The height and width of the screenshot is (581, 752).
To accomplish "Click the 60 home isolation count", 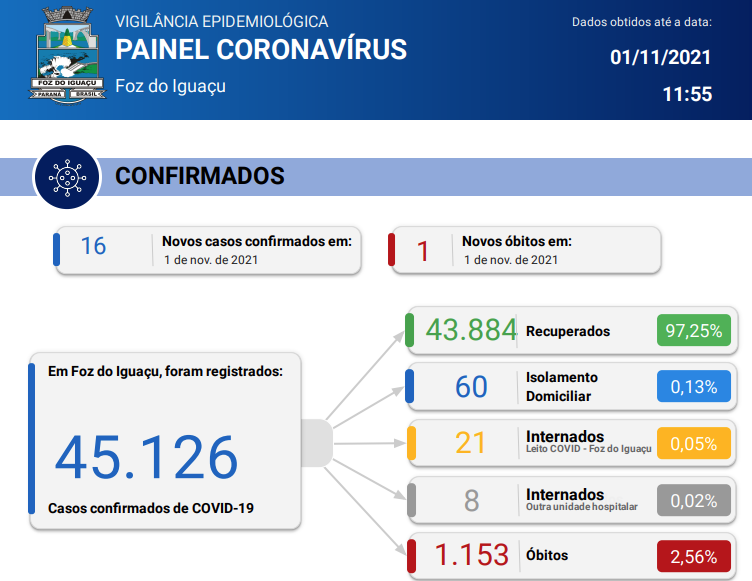I will [x=471, y=387].
